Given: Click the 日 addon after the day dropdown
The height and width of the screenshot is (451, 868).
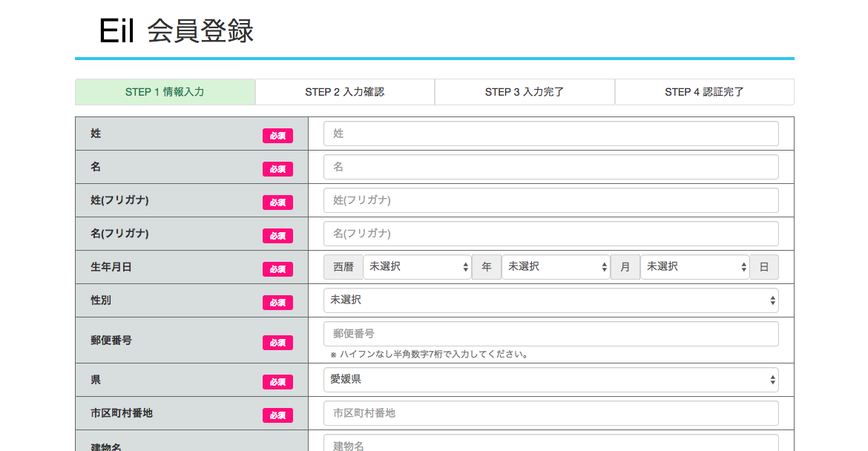Looking at the screenshot, I should pyautogui.click(x=764, y=267).
